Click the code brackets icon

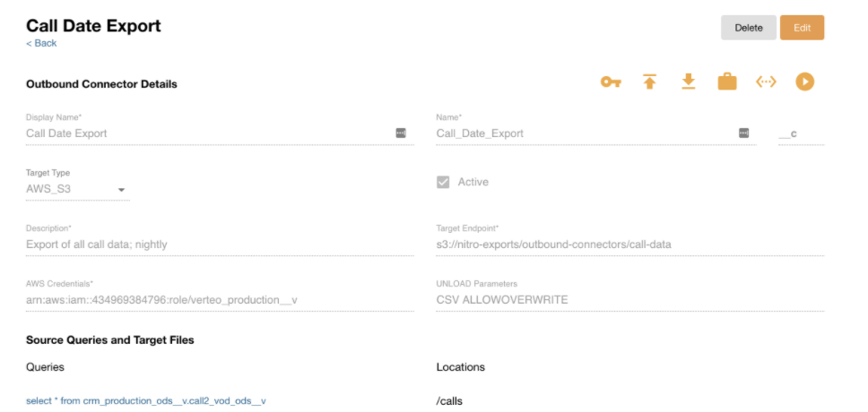coord(766,82)
